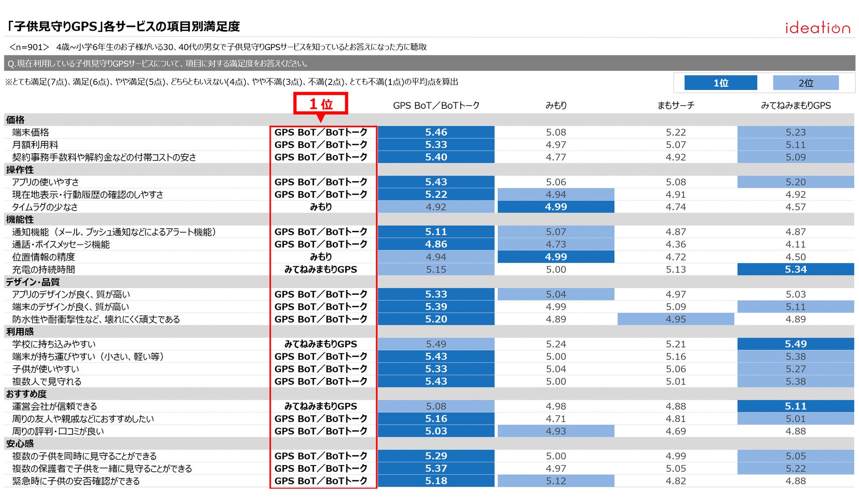Click the 価格 category row
This screenshot has width=859, height=504.
coord(15,120)
